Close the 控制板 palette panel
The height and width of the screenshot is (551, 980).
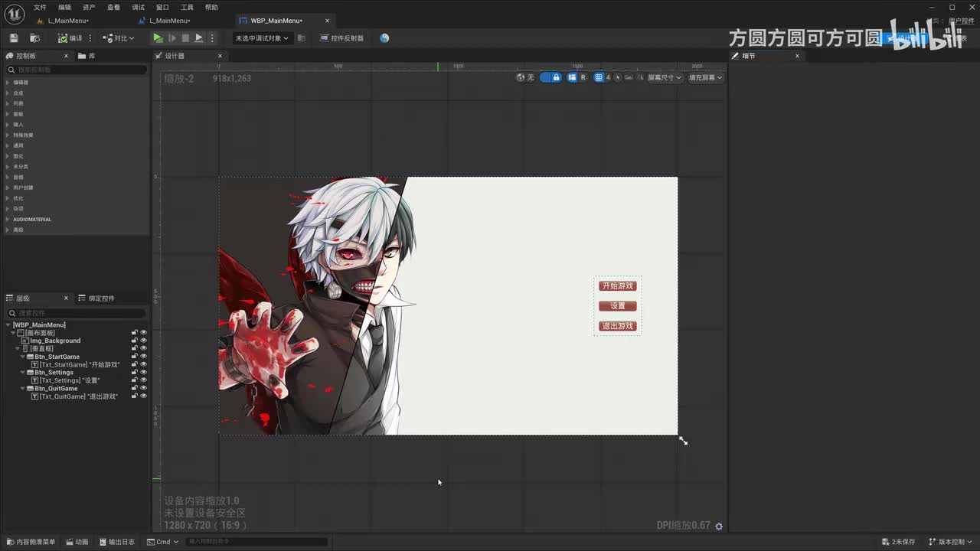(66, 56)
